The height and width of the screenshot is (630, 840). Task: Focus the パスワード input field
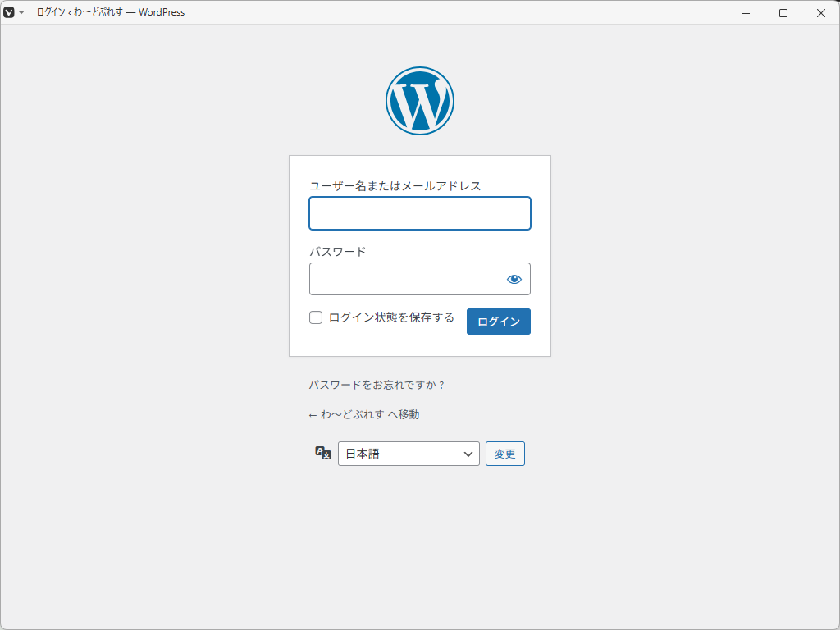tap(419, 279)
